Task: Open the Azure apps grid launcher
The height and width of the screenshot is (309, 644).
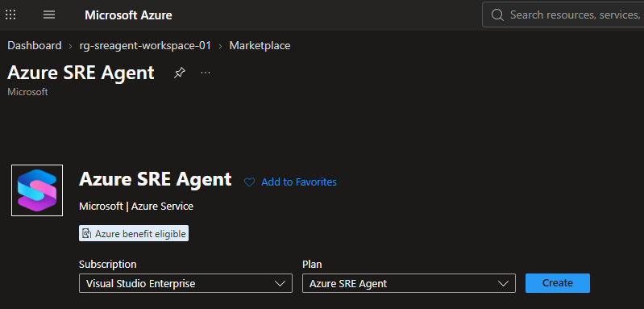Action: click(10, 15)
